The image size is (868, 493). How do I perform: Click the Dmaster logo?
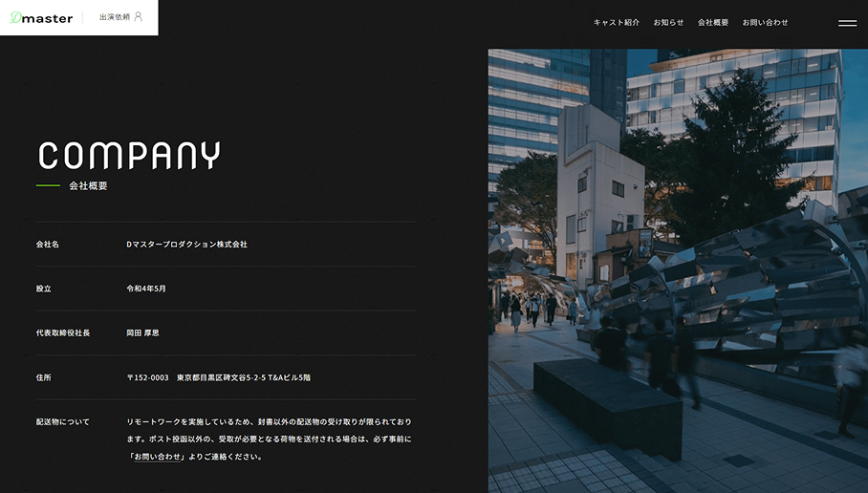pos(42,17)
